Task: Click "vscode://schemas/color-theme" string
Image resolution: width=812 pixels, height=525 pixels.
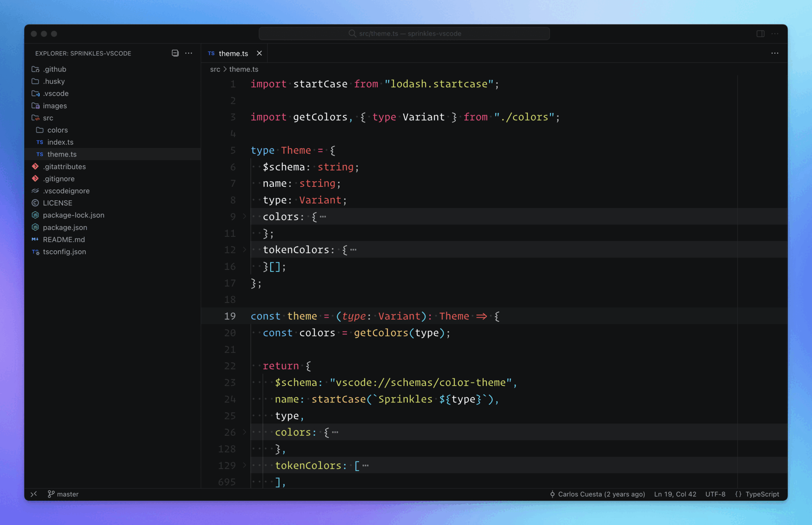Action: pyautogui.click(x=421, y=383)
